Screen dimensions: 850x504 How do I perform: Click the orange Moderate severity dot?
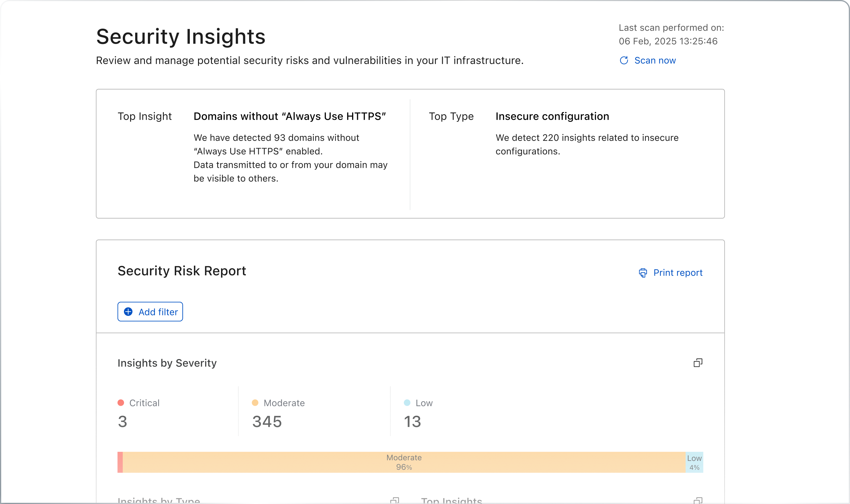pyautogui.click(x=255, y=403)
